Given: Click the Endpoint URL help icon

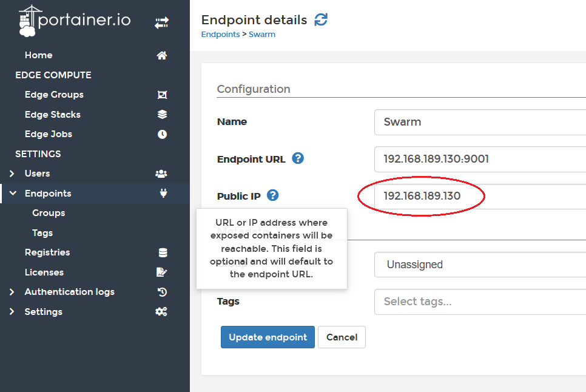Looking at the screenshot, I should click(298, 158).
